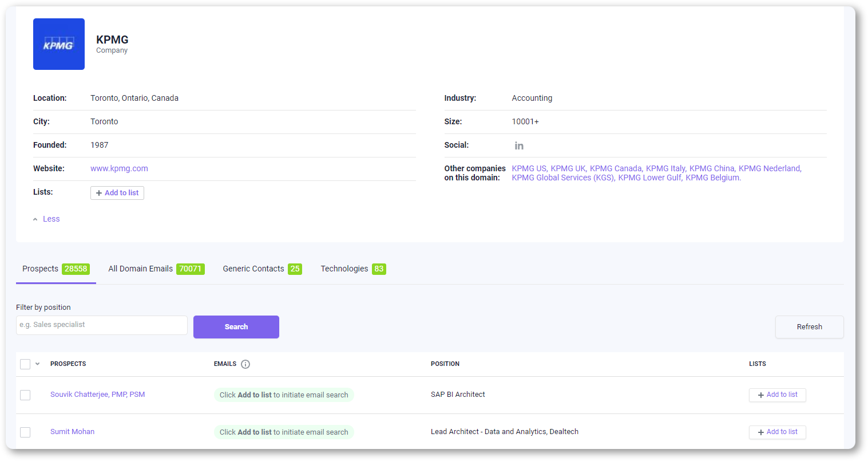The height and width of the screenshot is (461, 868).
Task: Click the 28558 prospects count badge
Action: coord(76,269)
